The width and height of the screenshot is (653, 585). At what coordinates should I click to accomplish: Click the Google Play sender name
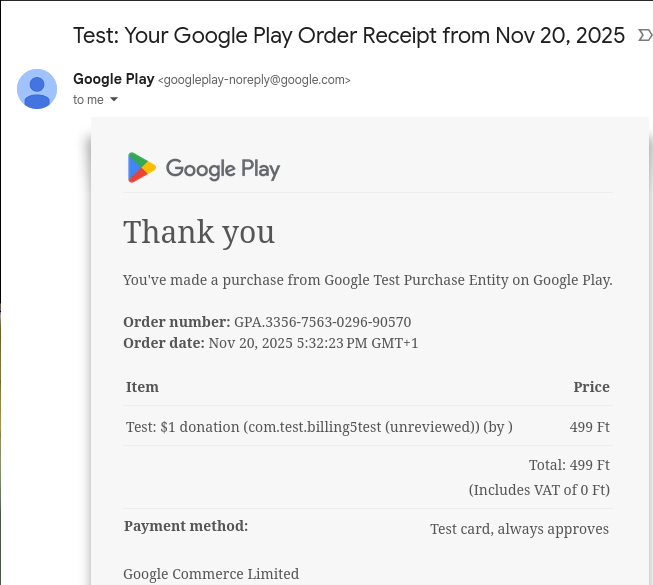[113, 79]
